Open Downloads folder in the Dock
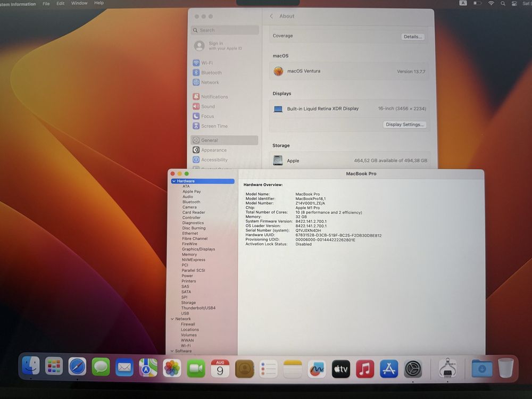Screen dimensions: 532x399 [482, 369]
